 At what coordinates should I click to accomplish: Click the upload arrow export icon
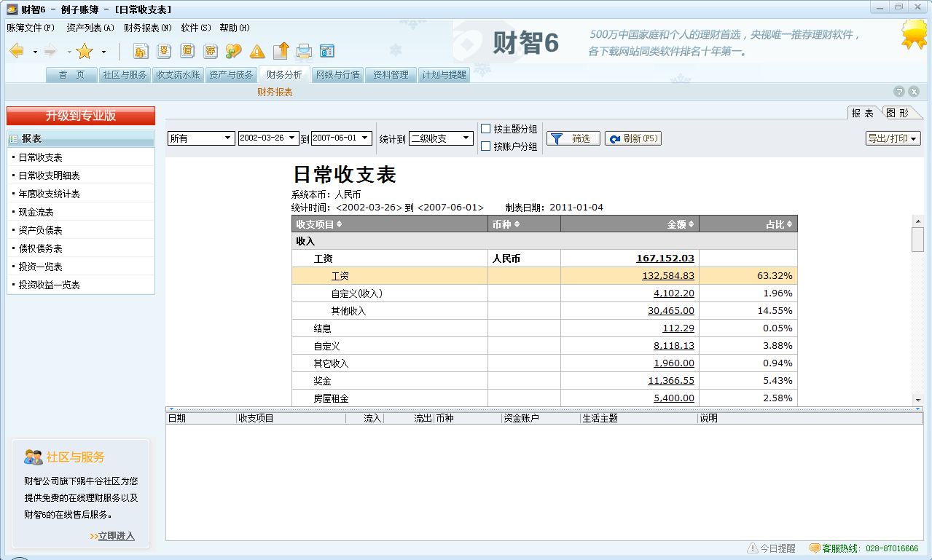click(x=281, y=50)
